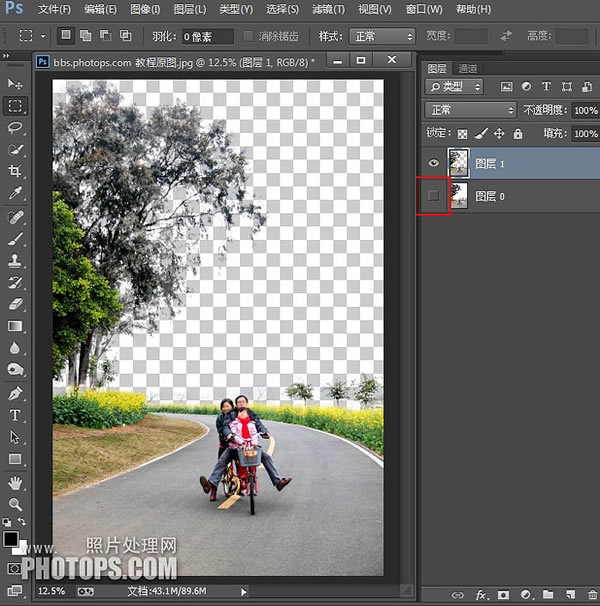600x606 pixels.
Task: Open the blend mode 正常 dropdown
Action: point(470,110)
